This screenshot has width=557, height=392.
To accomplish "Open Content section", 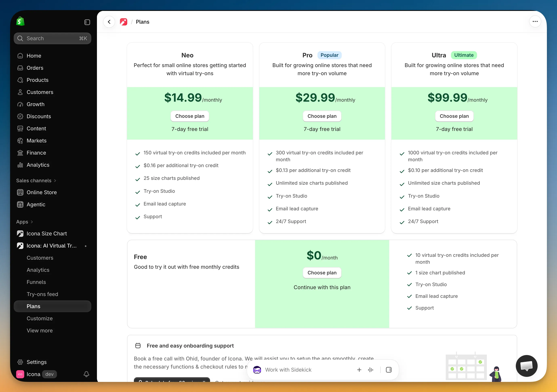I will click(52, 128).
